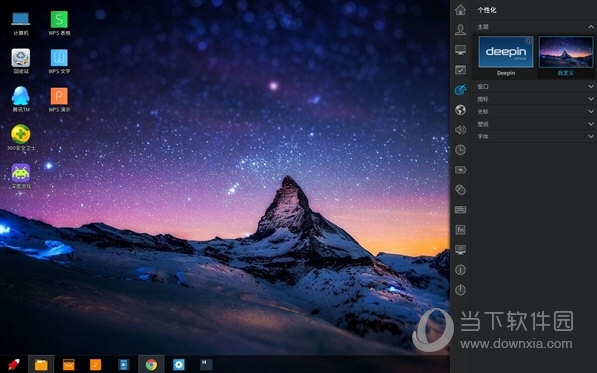Collapse the 主题 theme section
The image size is (597, 373).
coord(533,27)
